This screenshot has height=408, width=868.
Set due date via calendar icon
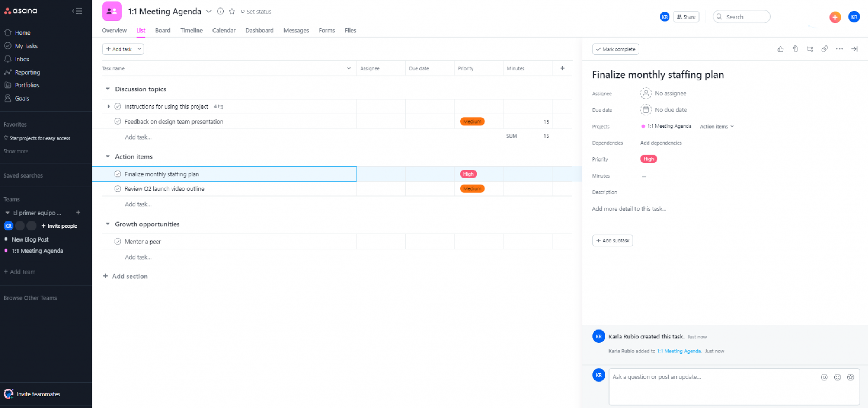645,110
